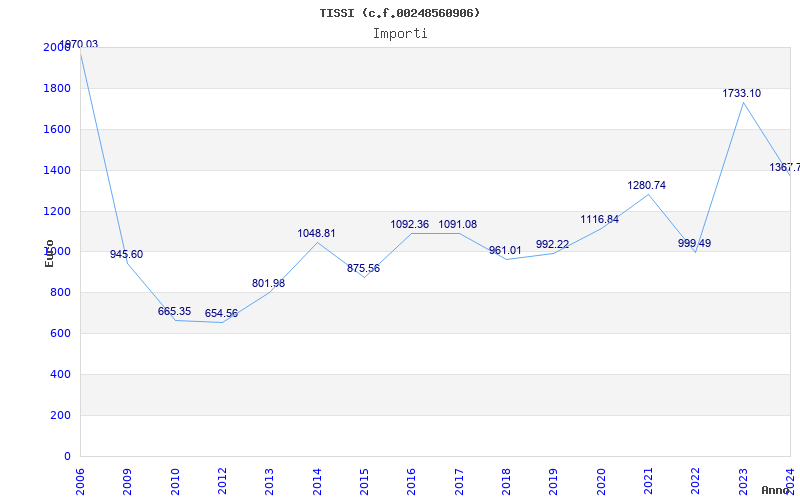Image resolution: width=800 pixels, height=500 pixels.
Task: Click x-axis year label 2017
Action: pos(459,482)
